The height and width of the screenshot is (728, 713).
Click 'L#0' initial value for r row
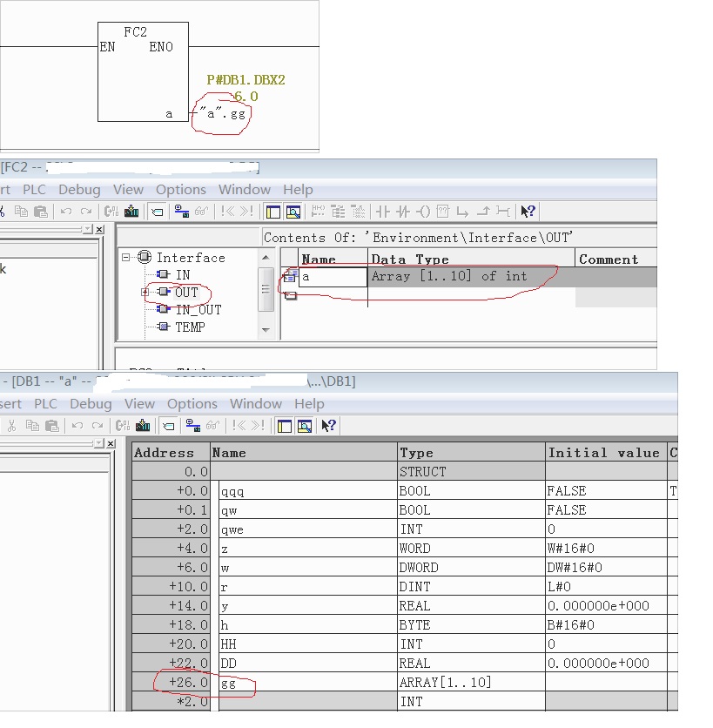(606, 586)
